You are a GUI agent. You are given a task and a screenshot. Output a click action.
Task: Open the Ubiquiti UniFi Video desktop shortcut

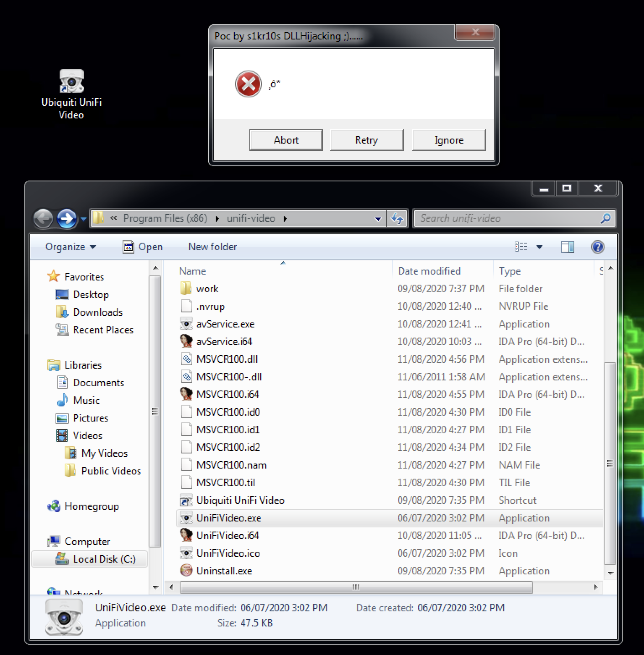pos(71,94)
